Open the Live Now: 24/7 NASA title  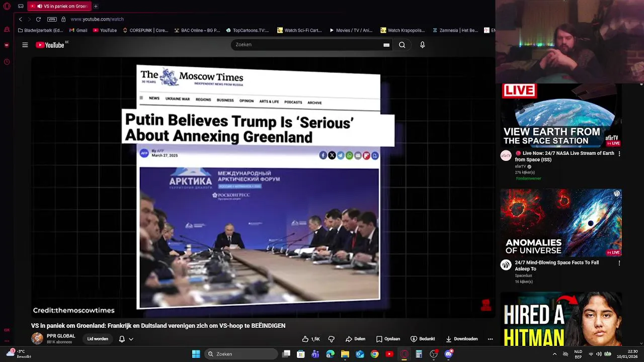pyautogui.click(x=565, y=156)
